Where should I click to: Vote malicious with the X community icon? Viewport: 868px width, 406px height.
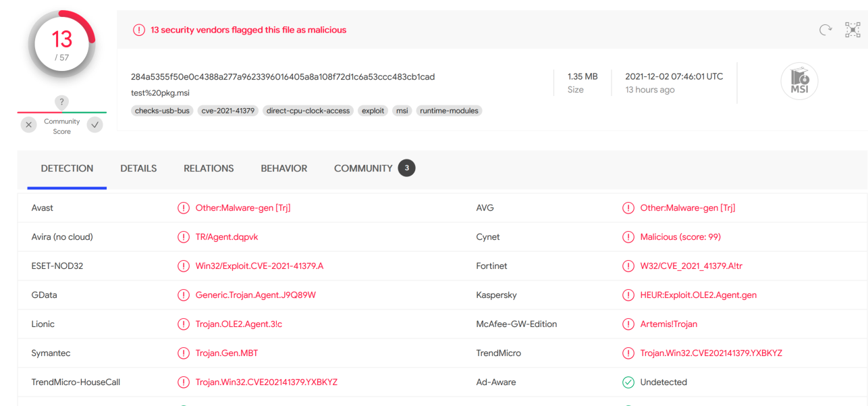[x=28, y=124]
